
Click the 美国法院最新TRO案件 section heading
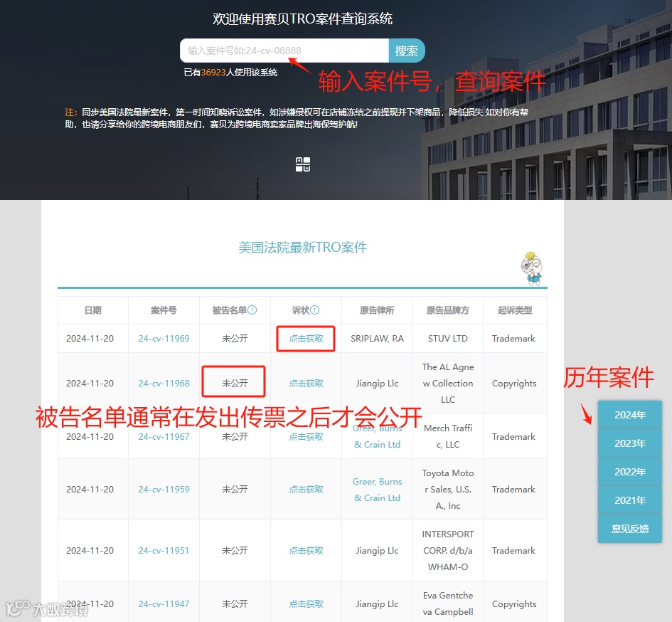coord(302,248)
